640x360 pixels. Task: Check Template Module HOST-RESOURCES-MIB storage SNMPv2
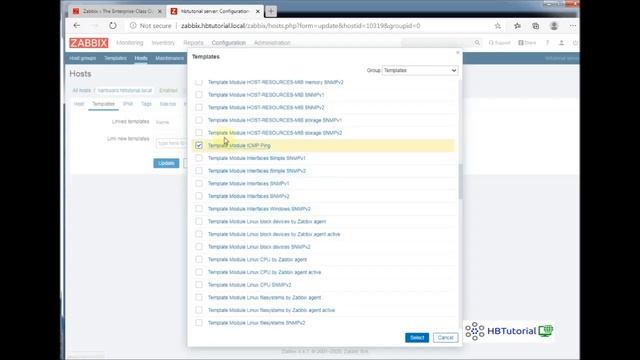click(199, 133)
